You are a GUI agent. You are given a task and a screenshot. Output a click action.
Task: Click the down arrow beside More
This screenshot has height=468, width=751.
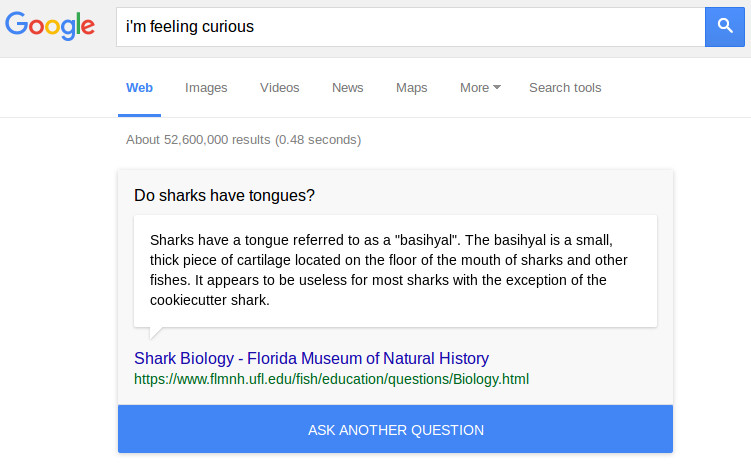click(497, 87)
